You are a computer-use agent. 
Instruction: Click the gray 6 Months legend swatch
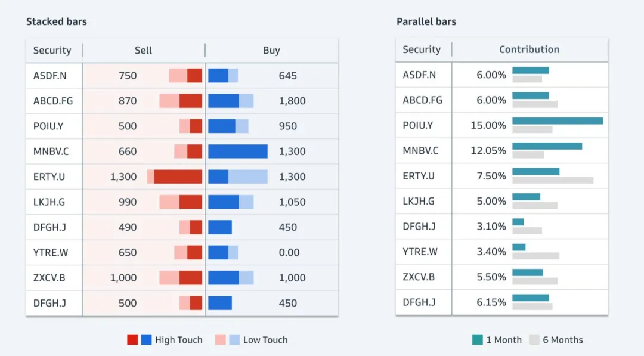[534, 340]
